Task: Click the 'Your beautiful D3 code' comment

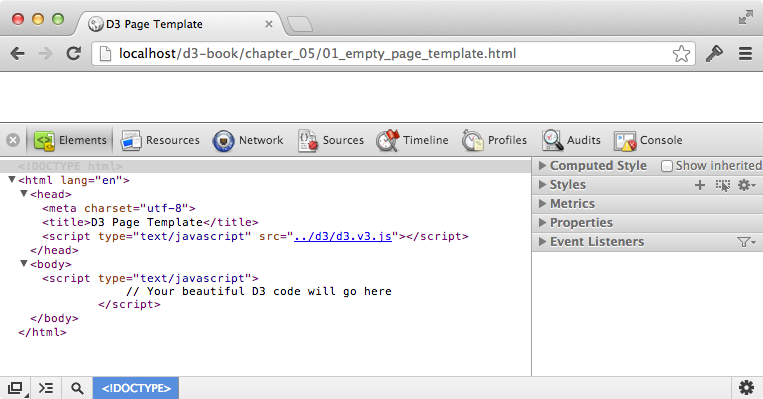Action: [259, 291]
